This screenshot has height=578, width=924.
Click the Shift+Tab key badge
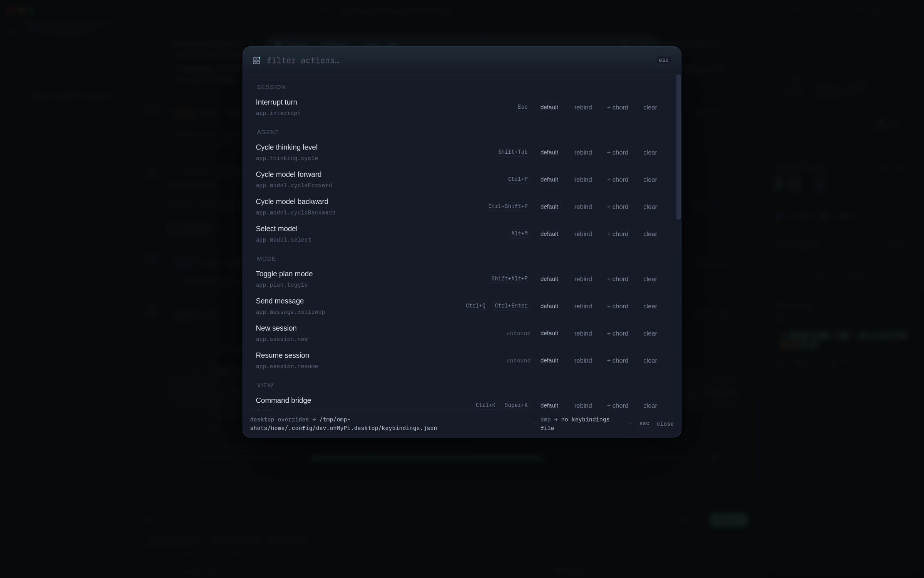coord(512,152)
